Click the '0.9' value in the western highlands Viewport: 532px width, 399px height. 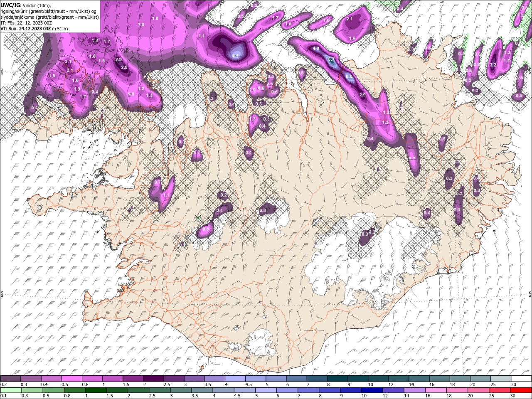pyautogui.click(x=205, y=229)
